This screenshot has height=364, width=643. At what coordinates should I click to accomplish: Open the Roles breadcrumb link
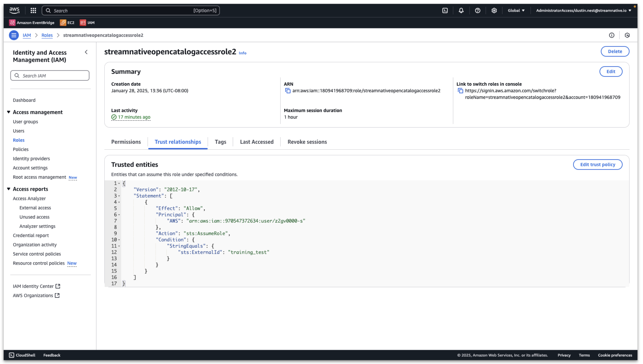tap(47, 35)
